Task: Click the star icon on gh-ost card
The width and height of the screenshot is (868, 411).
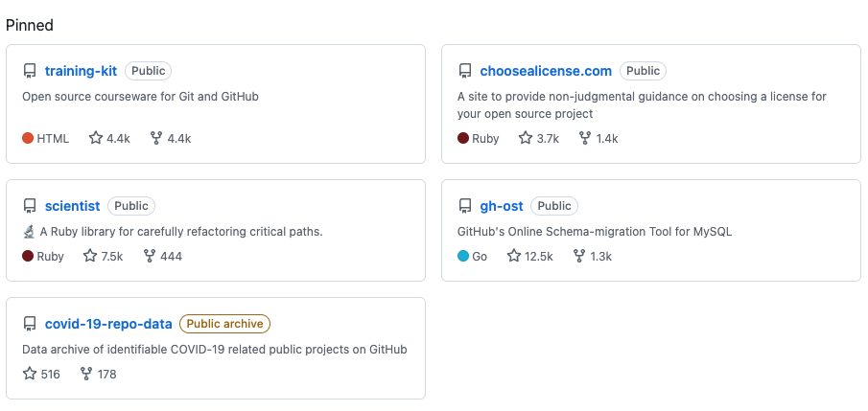Action: 514,256
